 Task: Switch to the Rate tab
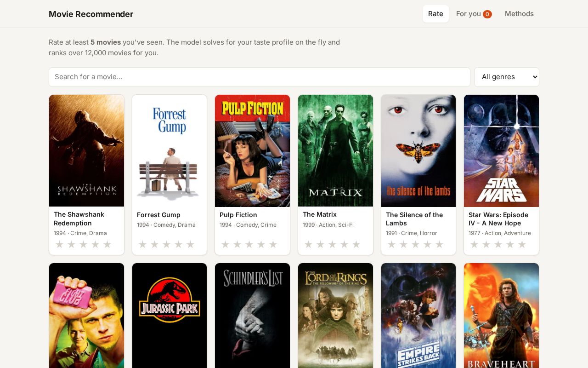[435, 14]
